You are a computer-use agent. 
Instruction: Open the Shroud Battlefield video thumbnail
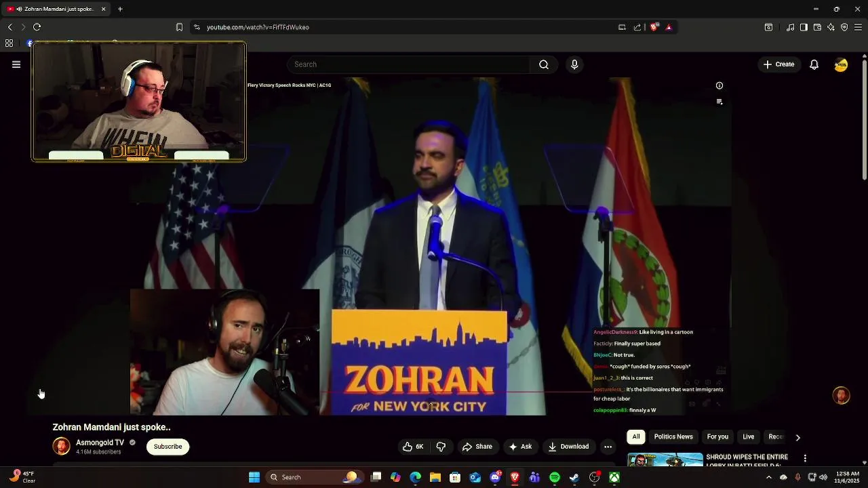665,460
